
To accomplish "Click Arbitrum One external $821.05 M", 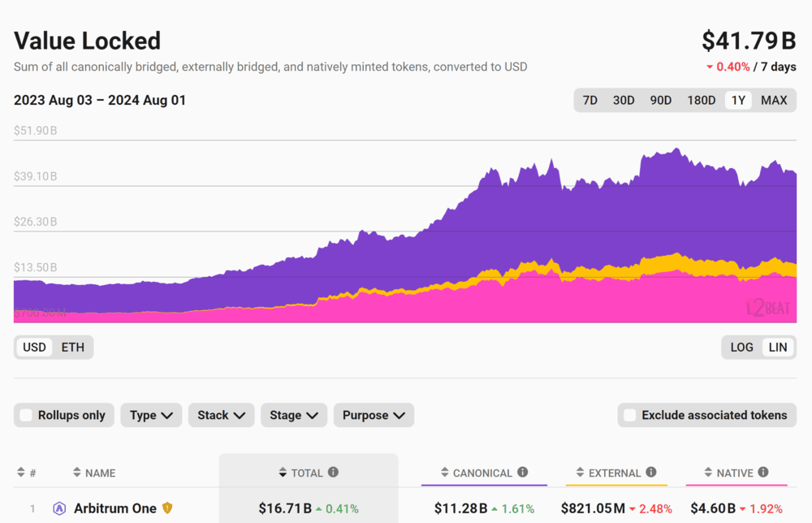I will pyautogui.click(x=593, y=508).
